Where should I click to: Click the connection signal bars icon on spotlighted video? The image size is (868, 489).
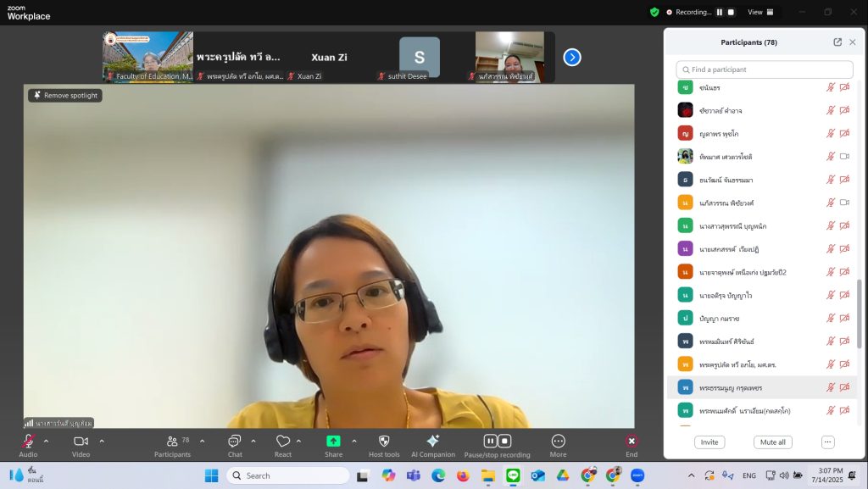[29, 423]
